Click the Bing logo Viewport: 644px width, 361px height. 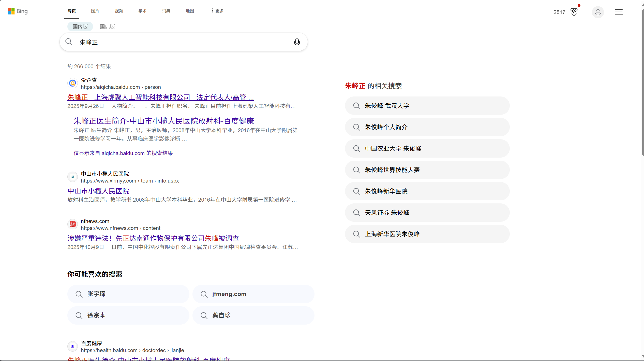click(x=18, y=11)
